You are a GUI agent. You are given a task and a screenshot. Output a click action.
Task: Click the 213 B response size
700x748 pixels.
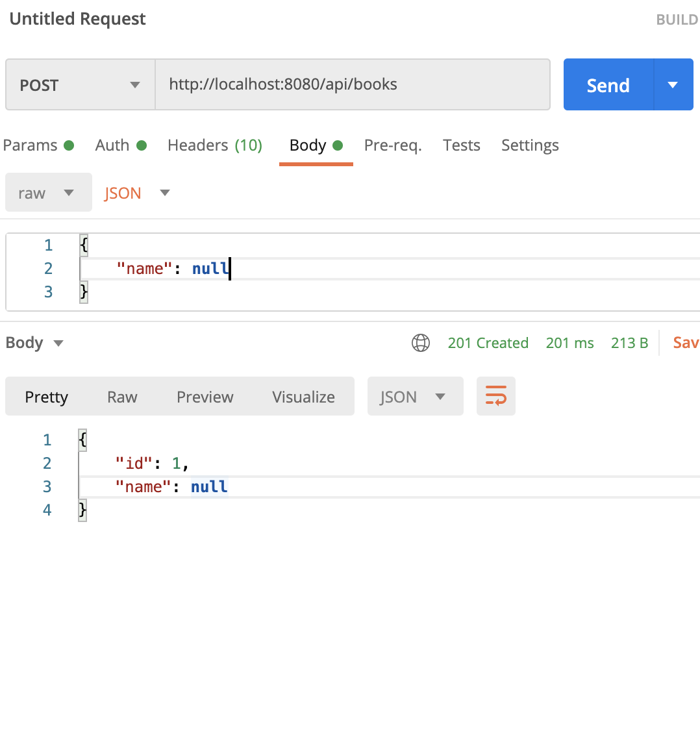coord(629,343)
